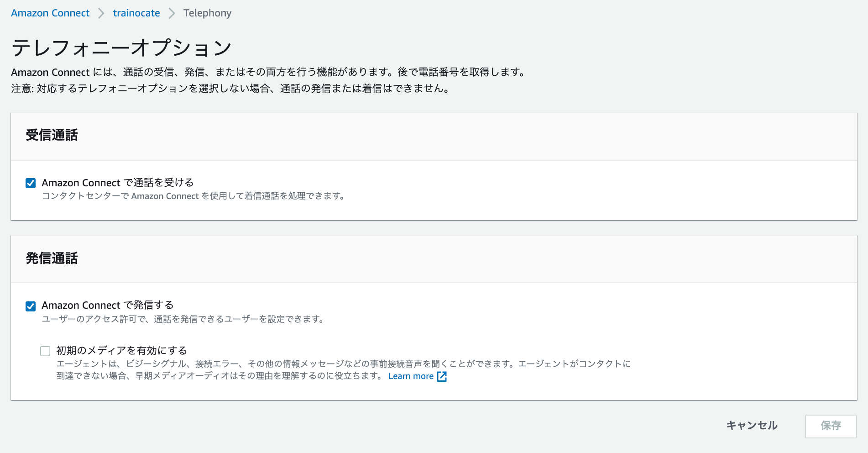Click the 受信通話 section heading

click(x=52, y=136)
